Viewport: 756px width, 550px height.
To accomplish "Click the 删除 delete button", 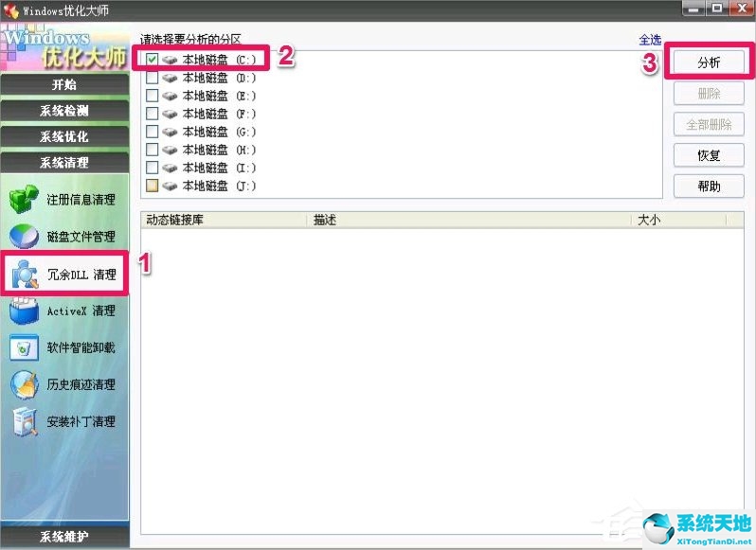I will pos(709,94).
